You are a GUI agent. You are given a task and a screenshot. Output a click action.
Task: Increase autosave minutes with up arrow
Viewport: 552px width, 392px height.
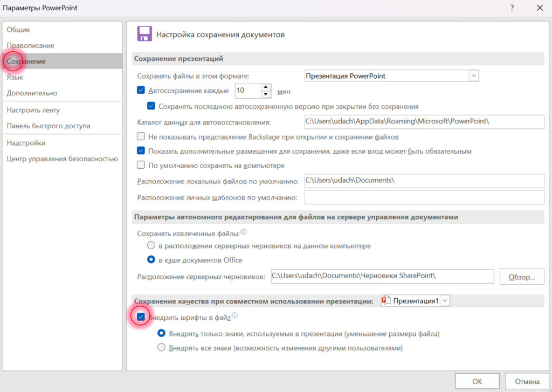pos(265,88)
